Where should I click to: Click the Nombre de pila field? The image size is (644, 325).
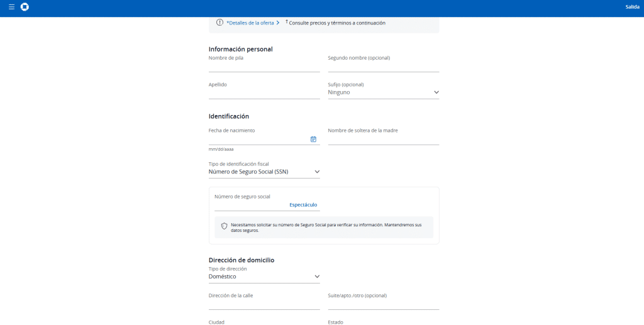coord(264,67)
